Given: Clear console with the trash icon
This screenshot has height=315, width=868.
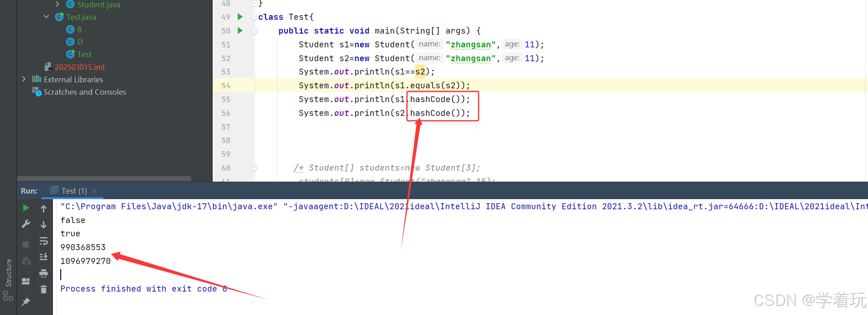Looking at the screenshot, I should tap(44, 289).
